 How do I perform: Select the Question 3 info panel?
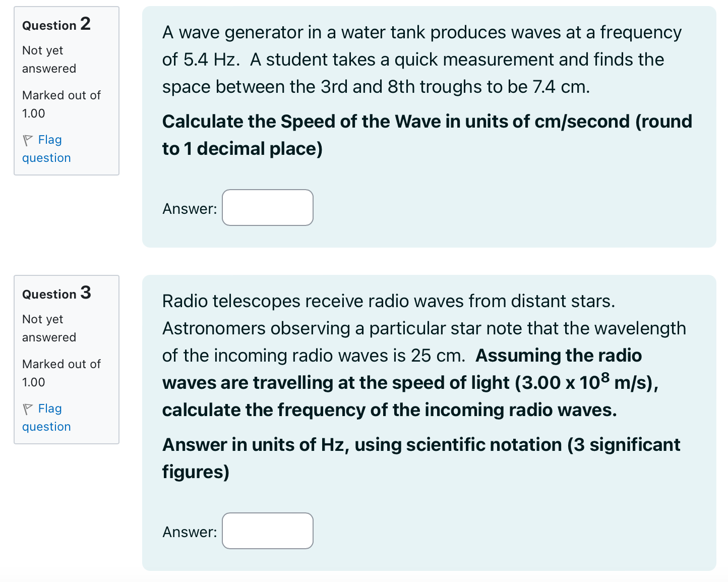coord(66,359)
